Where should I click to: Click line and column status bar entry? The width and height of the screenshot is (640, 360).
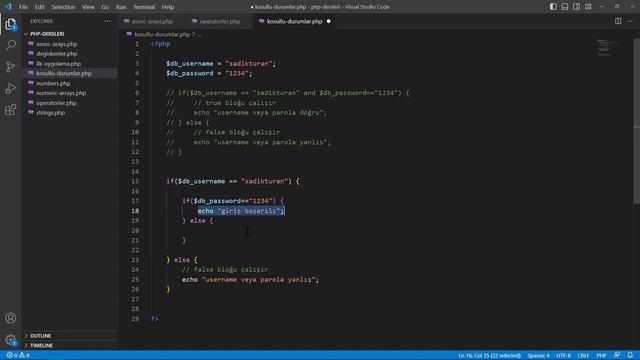tap(489, 356)
